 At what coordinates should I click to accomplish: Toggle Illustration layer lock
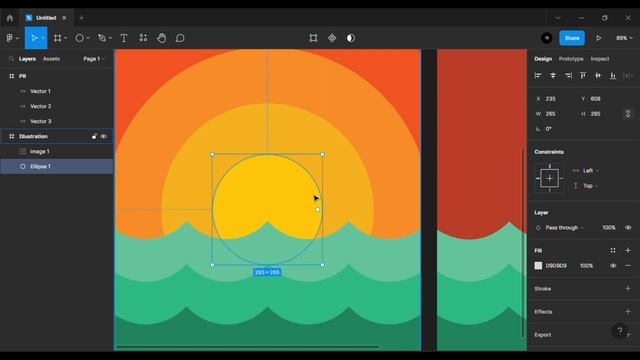pyautogui.click(x=94, y=136)
